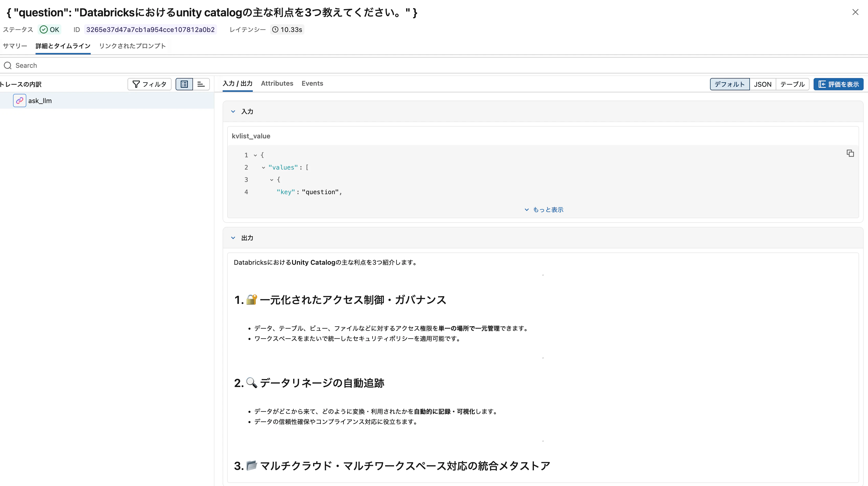Collapse the 入力 section
Image resolution: width=868 pixels, height=486 pixels.
[233, 111]
